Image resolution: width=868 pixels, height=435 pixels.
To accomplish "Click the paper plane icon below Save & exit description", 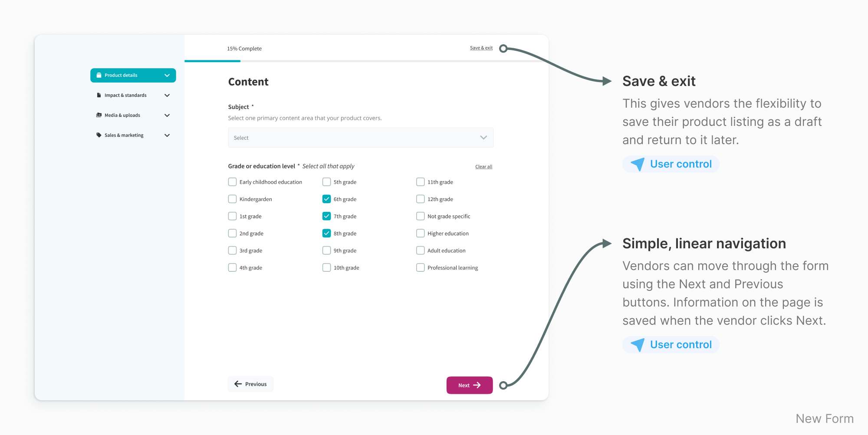I will pos(638,164).
